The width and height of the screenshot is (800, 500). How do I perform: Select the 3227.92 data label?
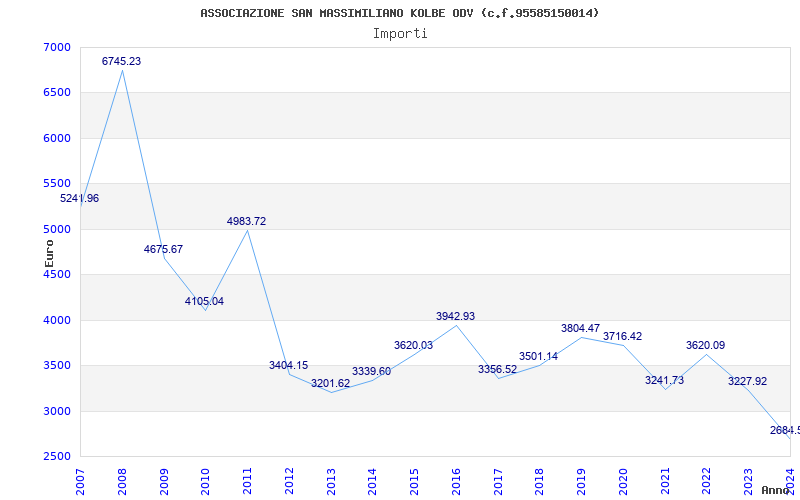pos(747,382)
